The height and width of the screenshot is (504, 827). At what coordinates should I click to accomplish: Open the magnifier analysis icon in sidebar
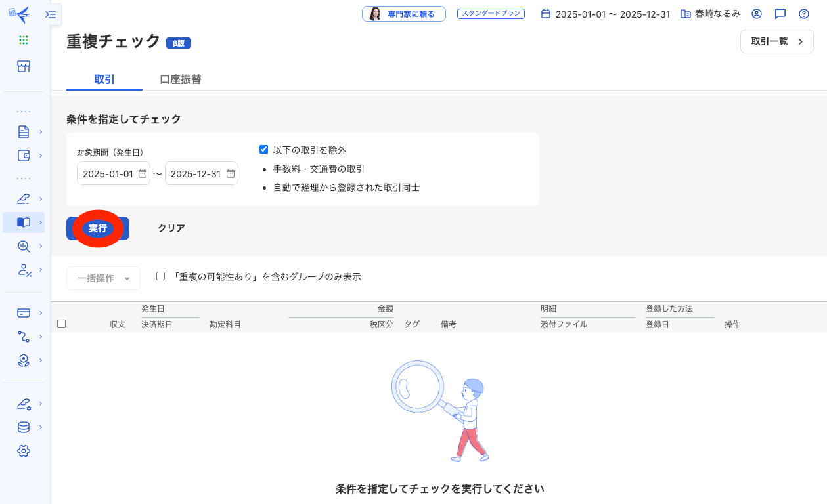[23, 246]
